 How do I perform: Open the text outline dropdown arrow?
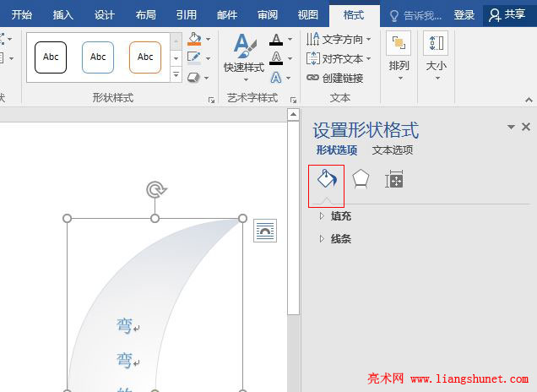point(290,58)
